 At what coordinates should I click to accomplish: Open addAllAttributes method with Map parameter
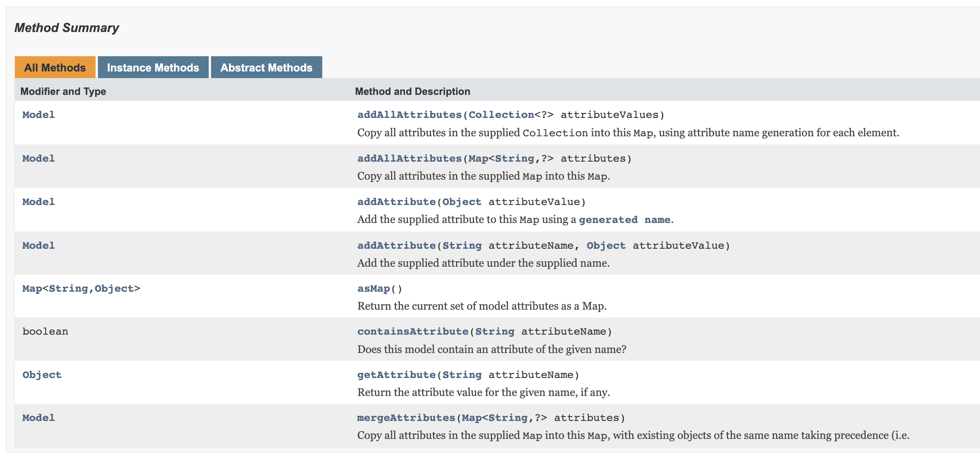click(x=409, y=159)
